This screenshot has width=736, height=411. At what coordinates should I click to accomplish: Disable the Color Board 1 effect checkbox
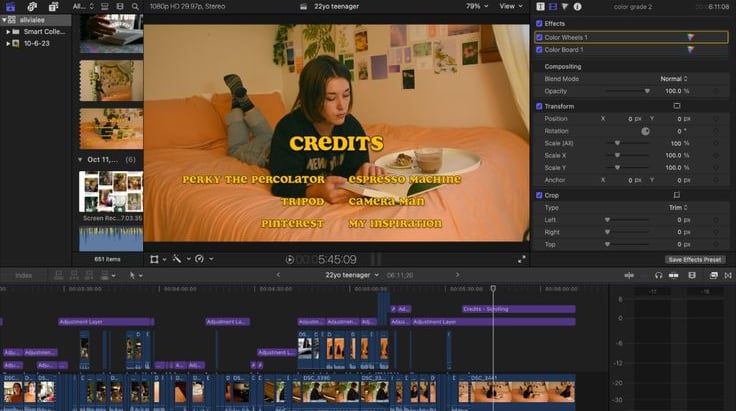click(x=539, y=49)
